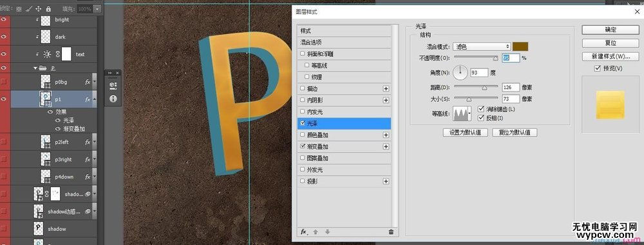Viewport: 644px width, 245px height.
Task: Add another 渐变叠加 gradient overlay with plus icon
Action: [386, 146]
